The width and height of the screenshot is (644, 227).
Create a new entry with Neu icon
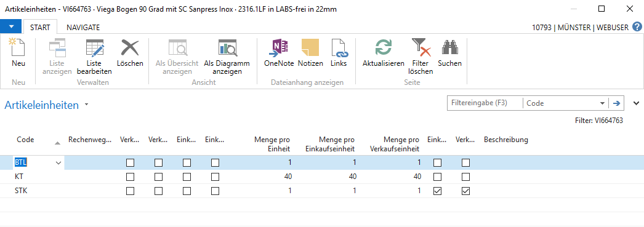(18, 52)
